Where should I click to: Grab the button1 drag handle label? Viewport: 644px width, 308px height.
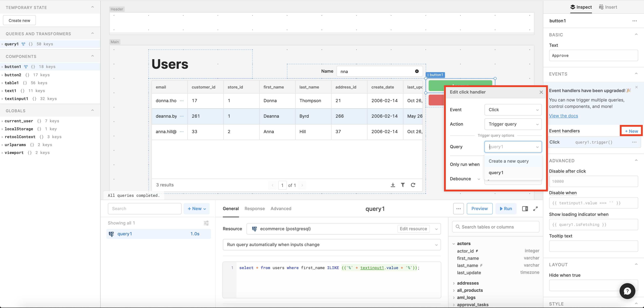436,75
